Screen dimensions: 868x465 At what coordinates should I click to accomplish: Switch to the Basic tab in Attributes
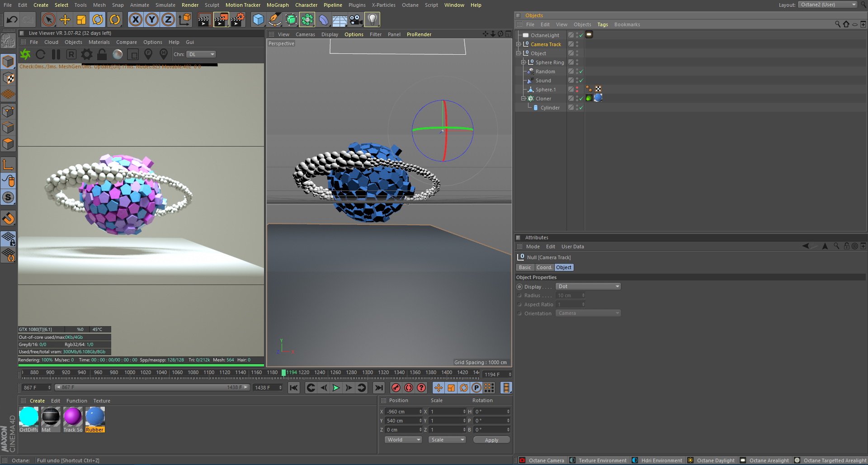point(525,267)
